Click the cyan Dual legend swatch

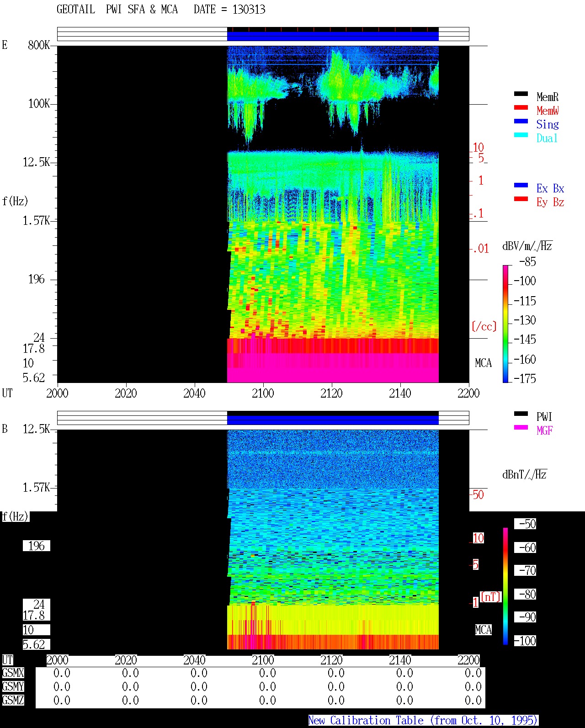tap(521, 135)
